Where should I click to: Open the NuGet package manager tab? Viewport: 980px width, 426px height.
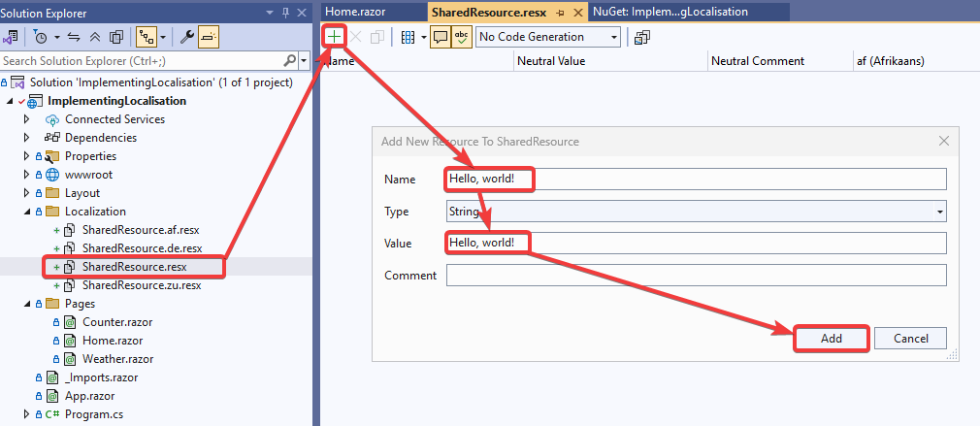click(x=685, y=12)
